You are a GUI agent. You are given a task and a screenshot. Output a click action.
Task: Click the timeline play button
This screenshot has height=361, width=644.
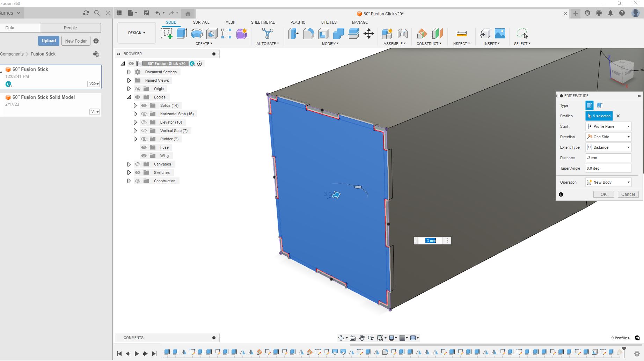[x=137, y=354]
